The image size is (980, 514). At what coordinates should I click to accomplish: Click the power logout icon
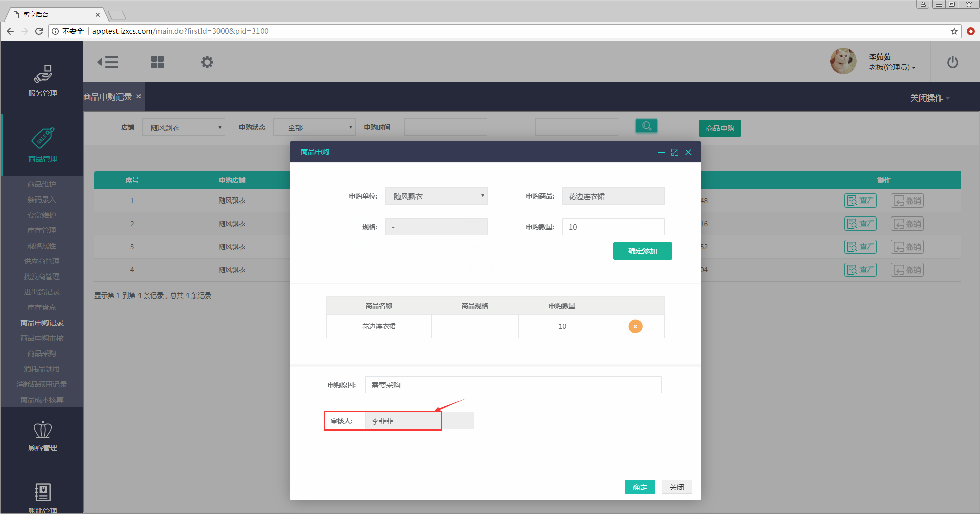tap(952, 62)
